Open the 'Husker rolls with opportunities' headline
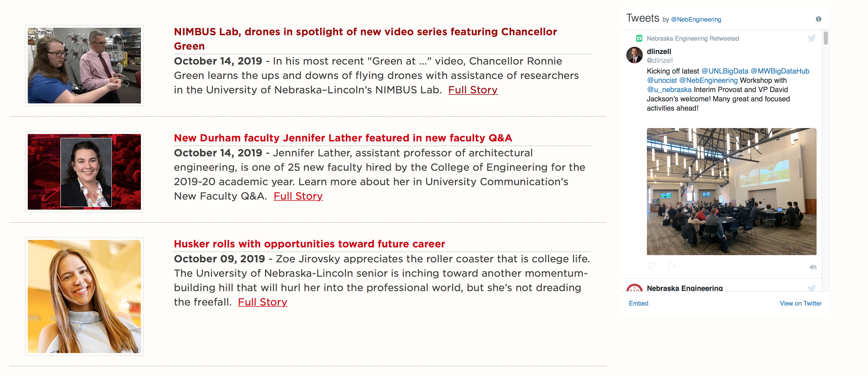Screen dimensions: 868x376 point(309,244)
